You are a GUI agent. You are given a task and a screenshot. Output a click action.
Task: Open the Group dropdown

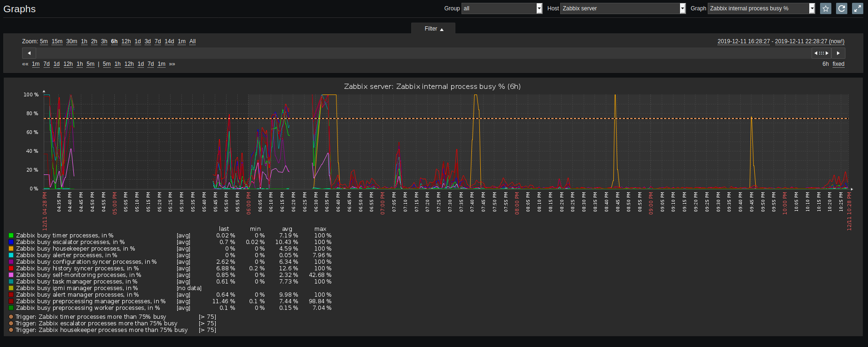502,8
